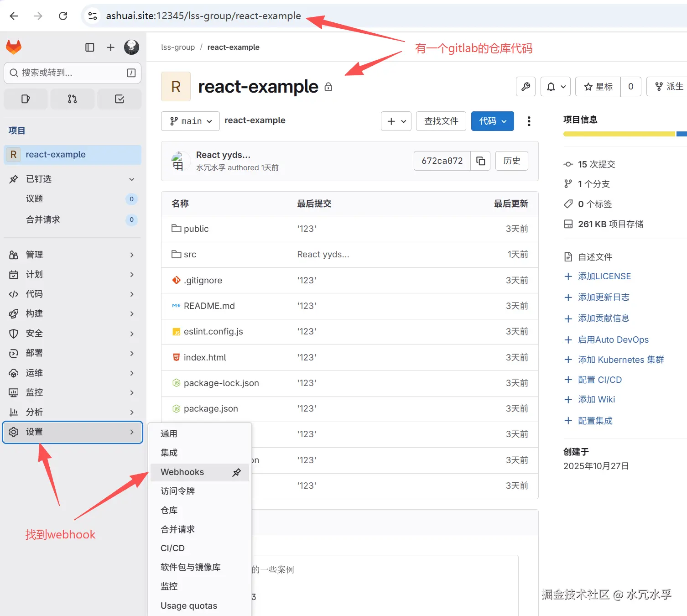Select 通用 in the settings flyout
This screenshot has width=687, height=616.
[x=200, y=434]
